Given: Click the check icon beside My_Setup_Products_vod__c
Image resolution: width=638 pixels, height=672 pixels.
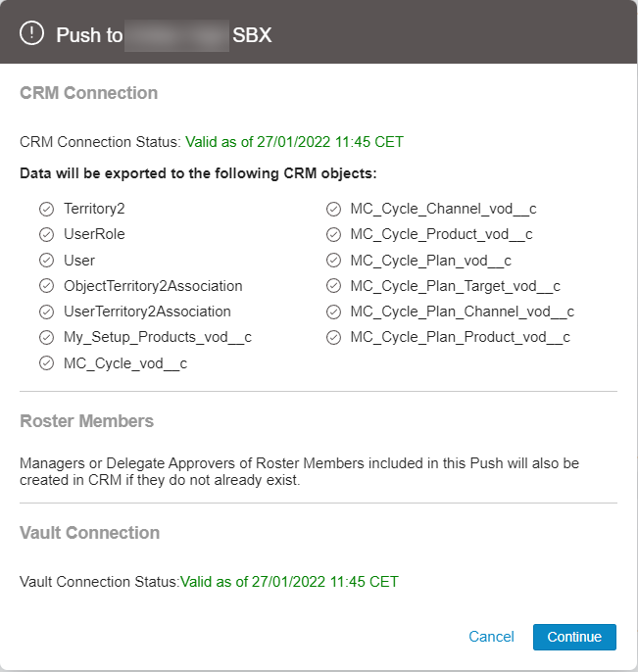Looking at the screenshot, I should pyautogui.click(x=46, y=338).
